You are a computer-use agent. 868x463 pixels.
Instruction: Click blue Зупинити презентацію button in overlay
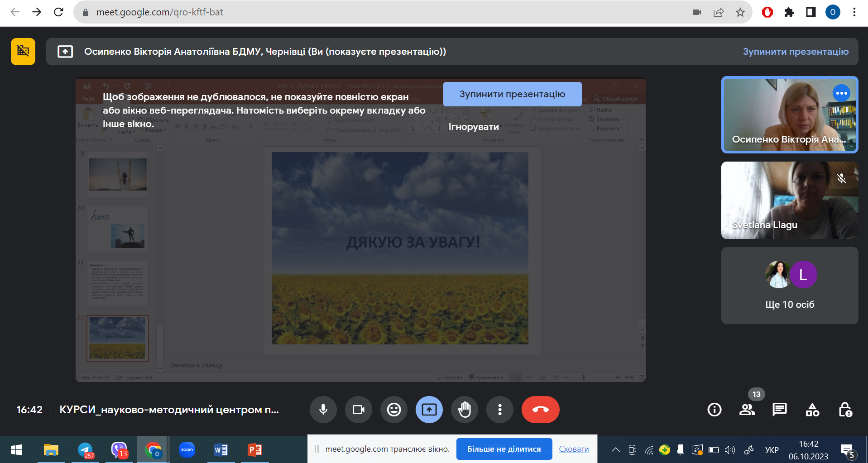tap(512, 94)
